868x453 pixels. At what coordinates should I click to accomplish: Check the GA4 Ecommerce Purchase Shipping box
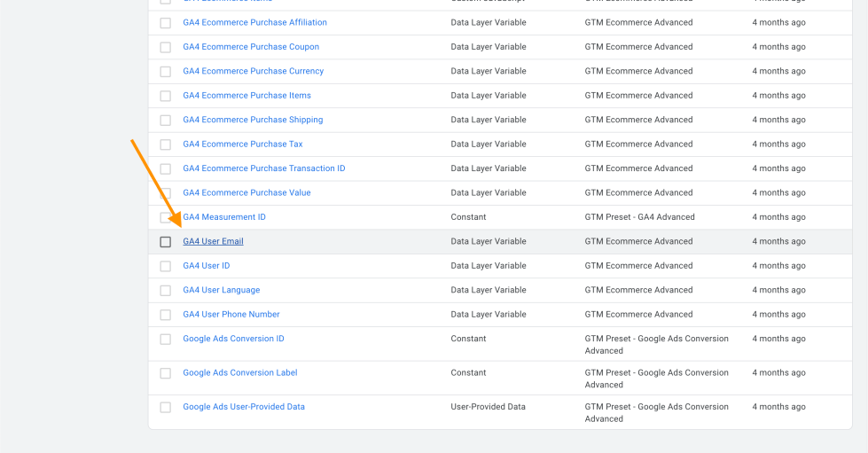(x=166, y=121)
